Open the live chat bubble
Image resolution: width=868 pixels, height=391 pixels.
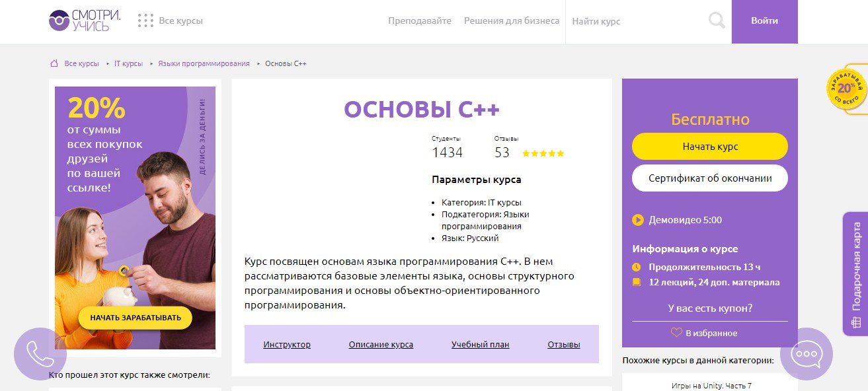point(807,354)
